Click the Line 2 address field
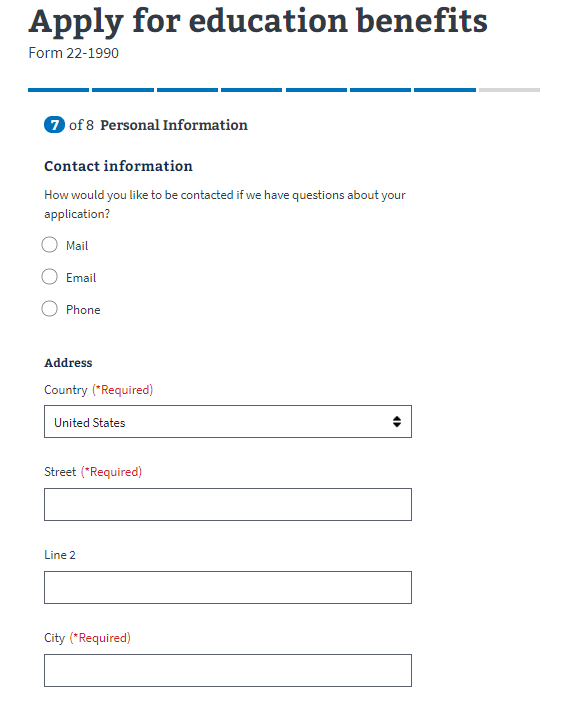The image size is (563, 704). click(228, 588)
